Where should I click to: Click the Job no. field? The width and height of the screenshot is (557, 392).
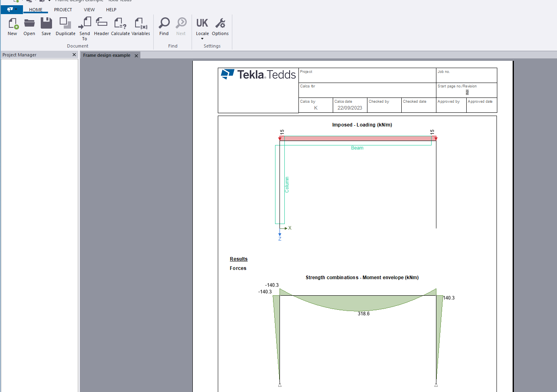coord(467,75)
